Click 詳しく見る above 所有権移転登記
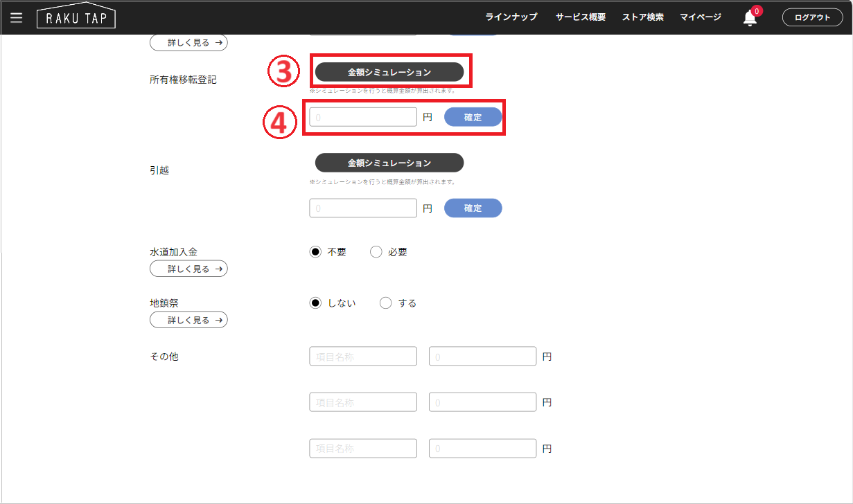The height and width of the screenshot is (504, 853). click(188, 43)
